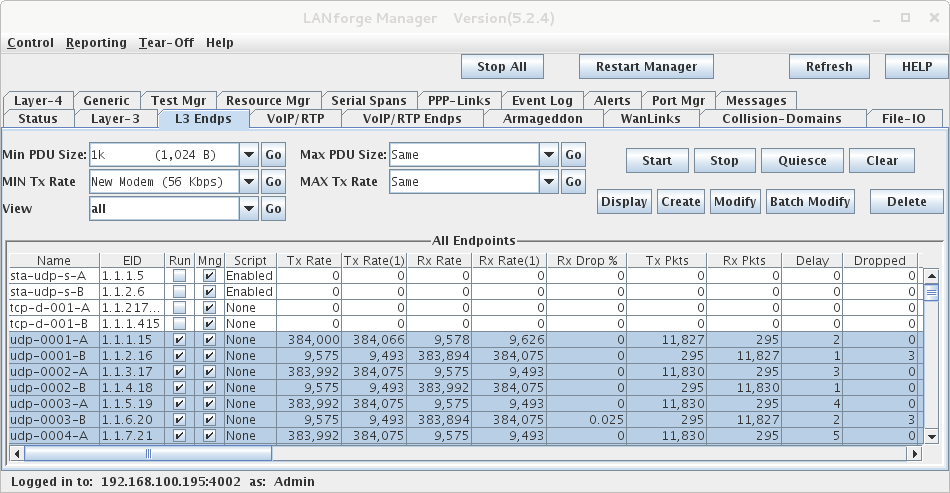Switch to the Collision-Domains tab
950x493 pixels.
coord(782,119)
